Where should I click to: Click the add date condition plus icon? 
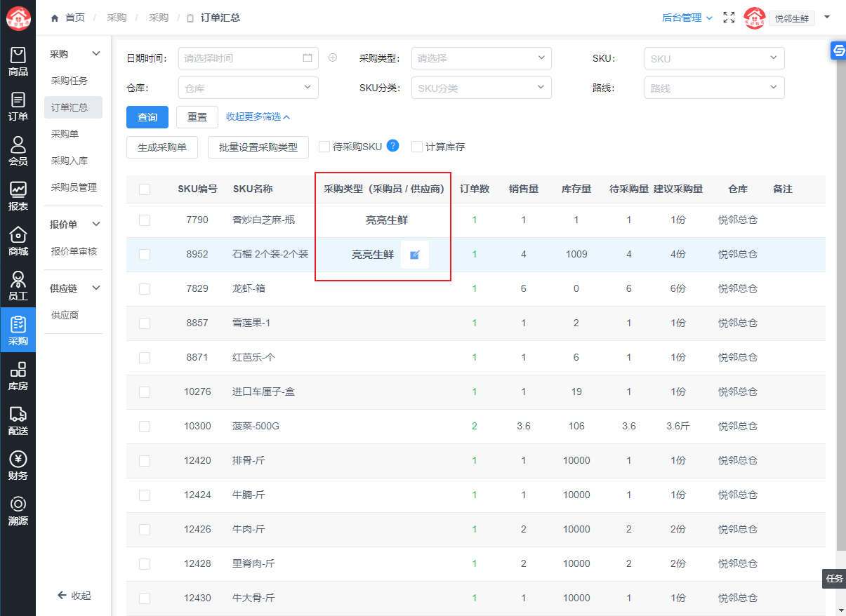pyautogui.click(x=333, y=58)
